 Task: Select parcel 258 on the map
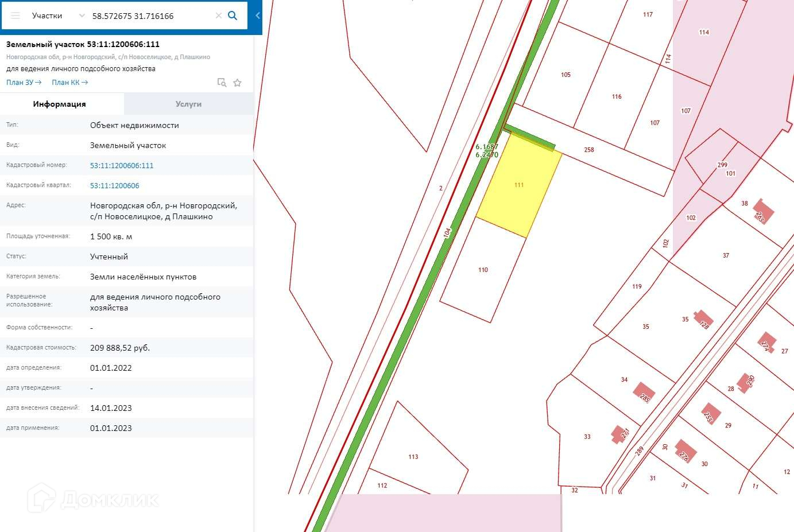(x=589, y=150)
